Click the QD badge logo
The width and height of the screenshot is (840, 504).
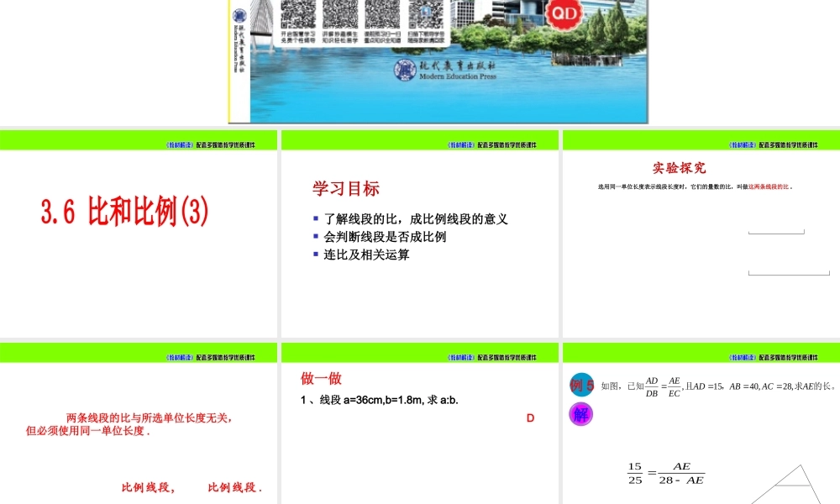coord(564,14)
